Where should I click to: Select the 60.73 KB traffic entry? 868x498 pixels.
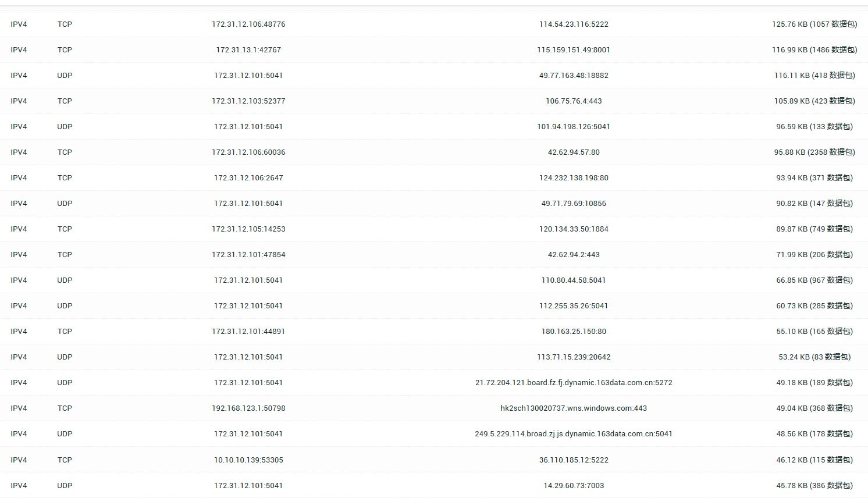pyautogui.click(x=814, y=306)
